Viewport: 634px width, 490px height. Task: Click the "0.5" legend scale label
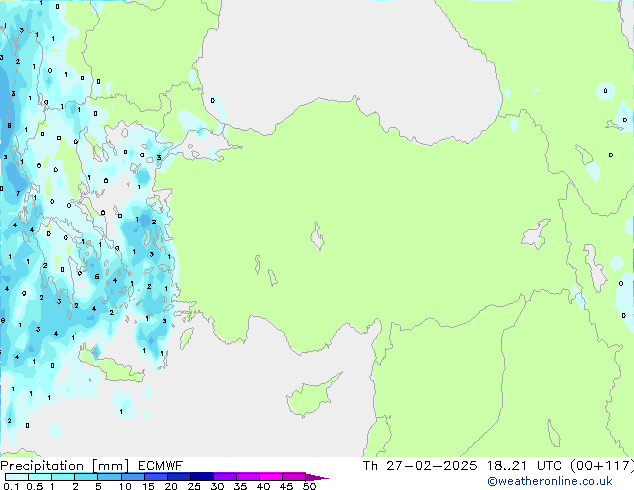35,486
